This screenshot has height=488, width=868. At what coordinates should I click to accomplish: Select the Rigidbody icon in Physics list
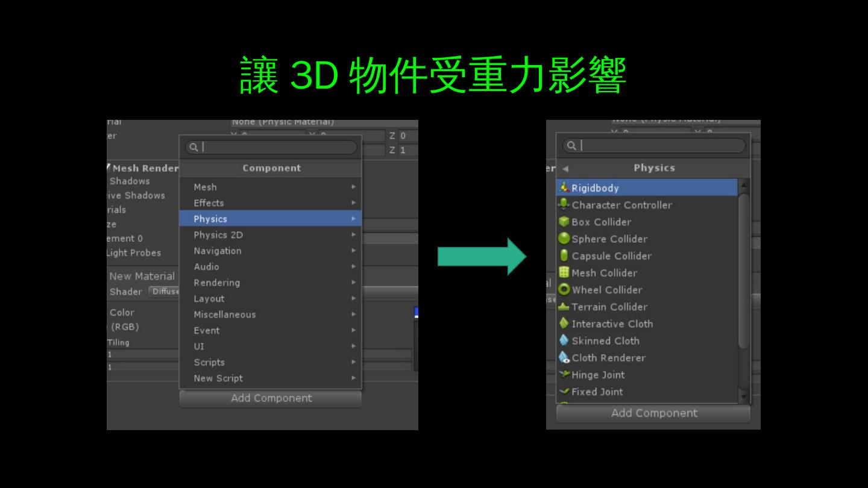click(x=564, y=187)
